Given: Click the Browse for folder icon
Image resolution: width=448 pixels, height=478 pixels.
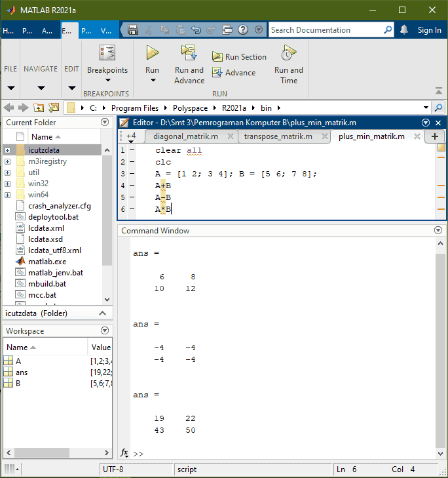Looking at the screenshot, I should pyautogui.click(x=54, y=108).
